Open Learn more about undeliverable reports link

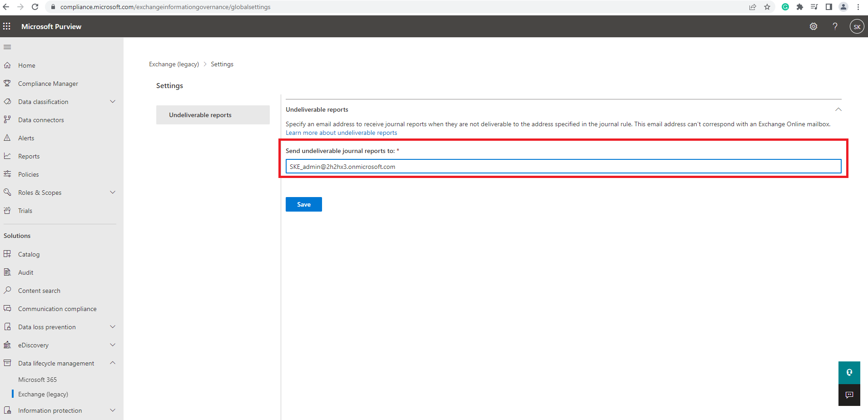(x=341, y=133)
